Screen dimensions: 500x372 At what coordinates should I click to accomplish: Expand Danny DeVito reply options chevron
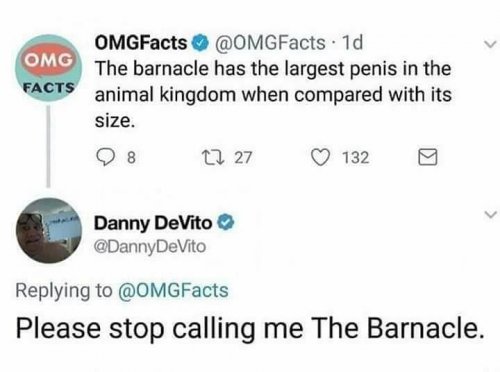pos(490,214)
